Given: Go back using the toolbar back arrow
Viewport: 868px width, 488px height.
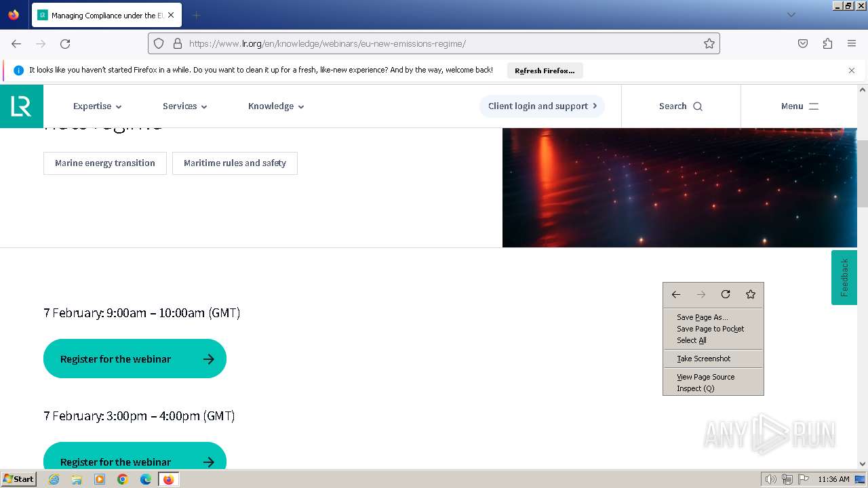Looking at the screenshot, I should point(16,43).
